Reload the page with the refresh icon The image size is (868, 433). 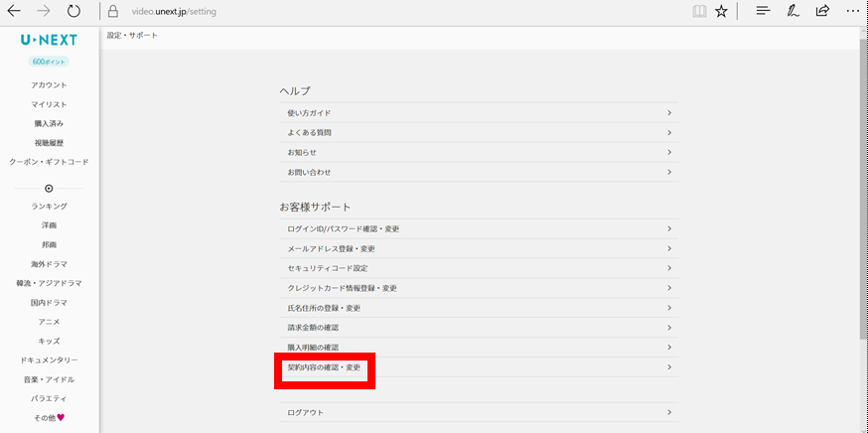coord(73,11)
